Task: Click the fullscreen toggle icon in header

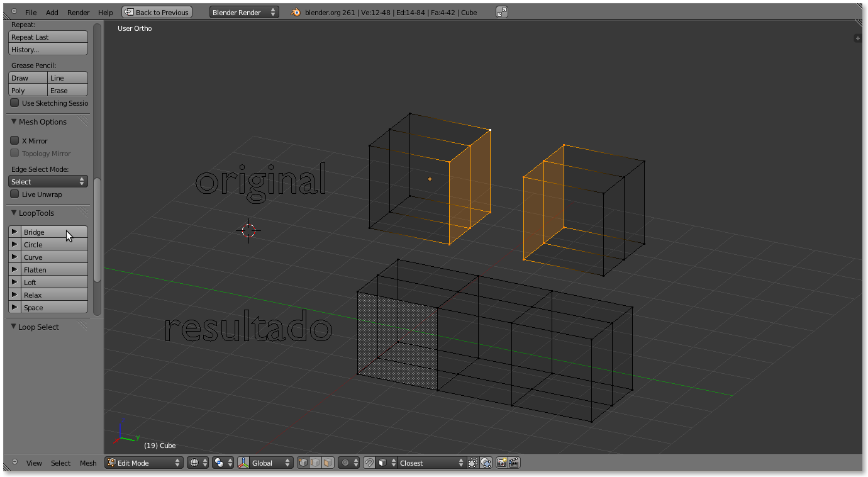Action: click(x=501, y=12)
